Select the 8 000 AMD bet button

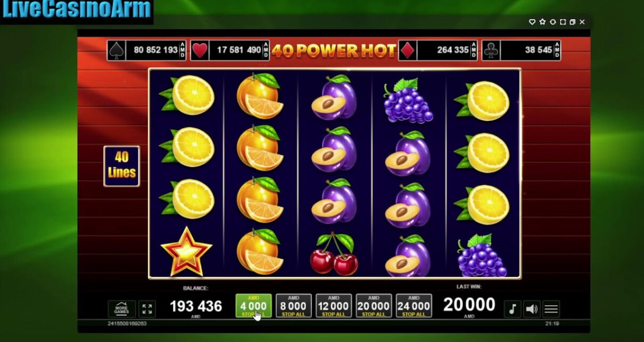tap(293, 306)
